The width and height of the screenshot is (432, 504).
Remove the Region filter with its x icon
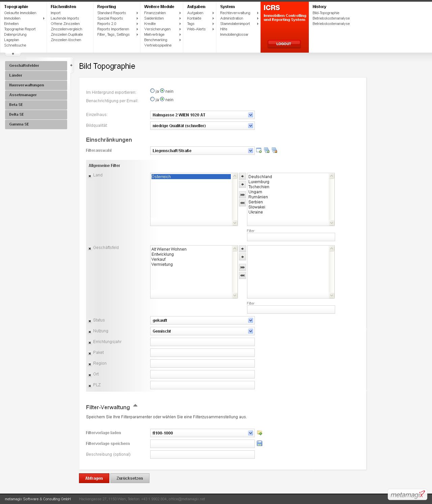90,364
